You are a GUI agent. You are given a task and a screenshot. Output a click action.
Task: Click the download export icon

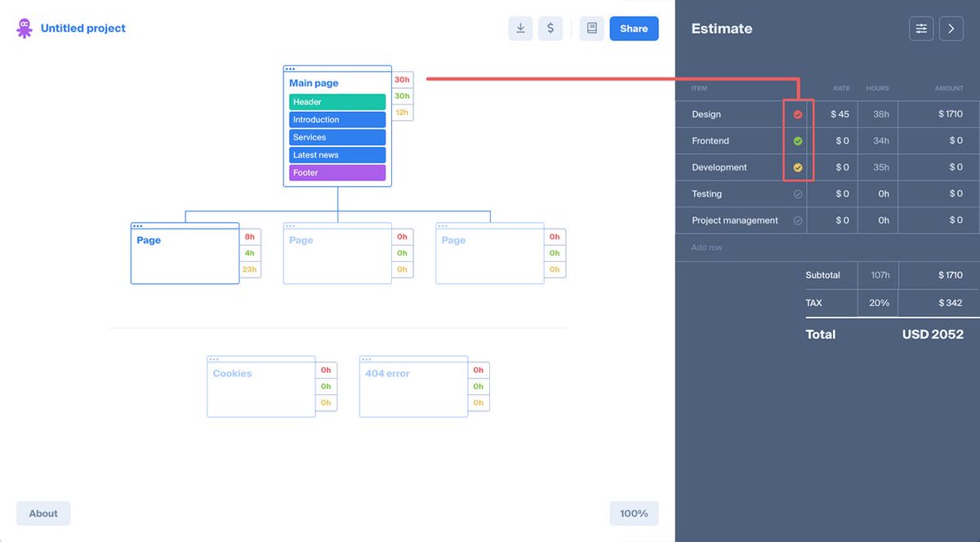point(520,29)
